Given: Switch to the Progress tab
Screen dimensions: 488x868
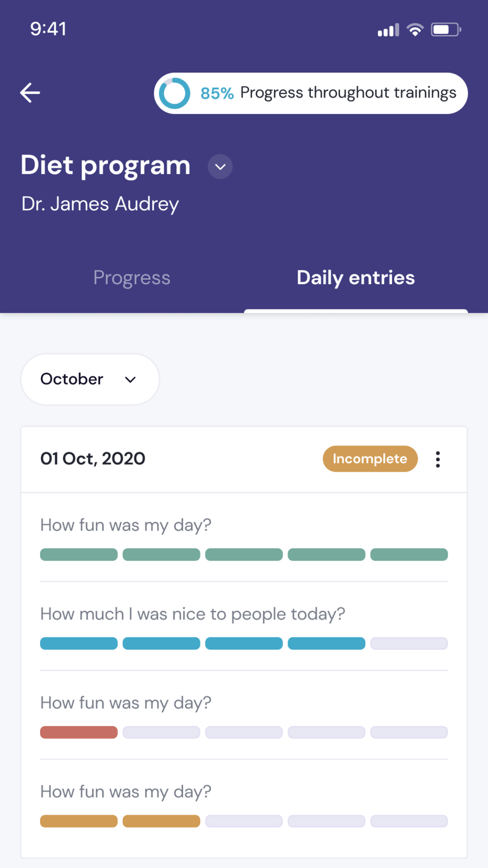Looking at the screenshot, I should click(132, 278).
